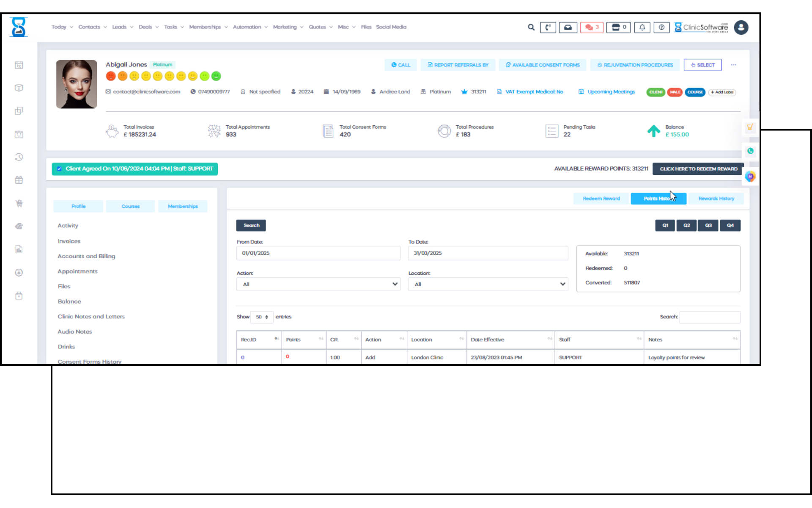Click the green WhatsApp icon on right edge
This screenshot has height=508, width=812.
pyautogui.click(x=750, y=151)
